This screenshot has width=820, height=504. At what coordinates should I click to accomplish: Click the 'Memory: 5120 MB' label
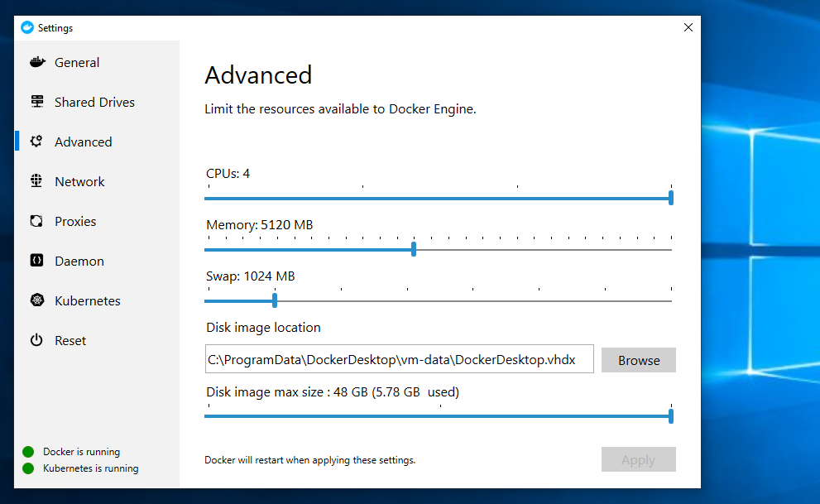[x=259, y=225]
